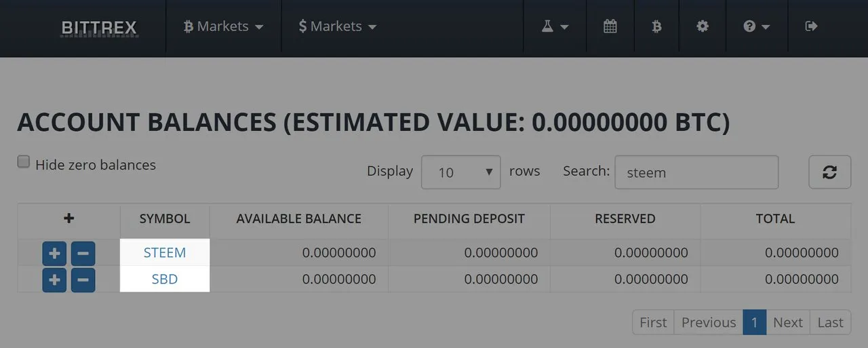868x348 pixels.
Task: Click the Account Balances heading
Action: [374, 123]
